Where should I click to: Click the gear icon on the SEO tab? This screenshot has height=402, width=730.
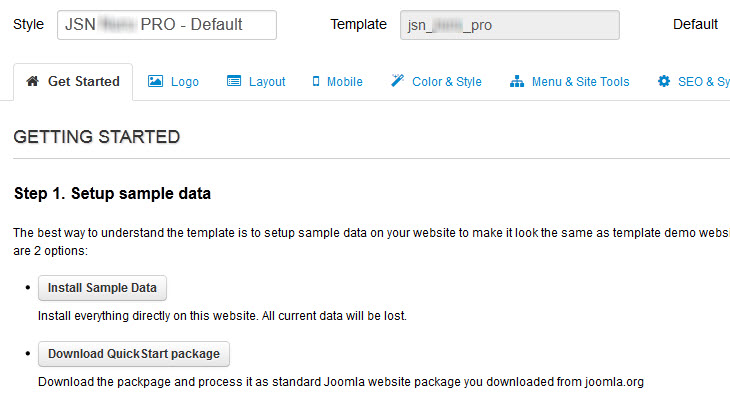tap(664, 82)
